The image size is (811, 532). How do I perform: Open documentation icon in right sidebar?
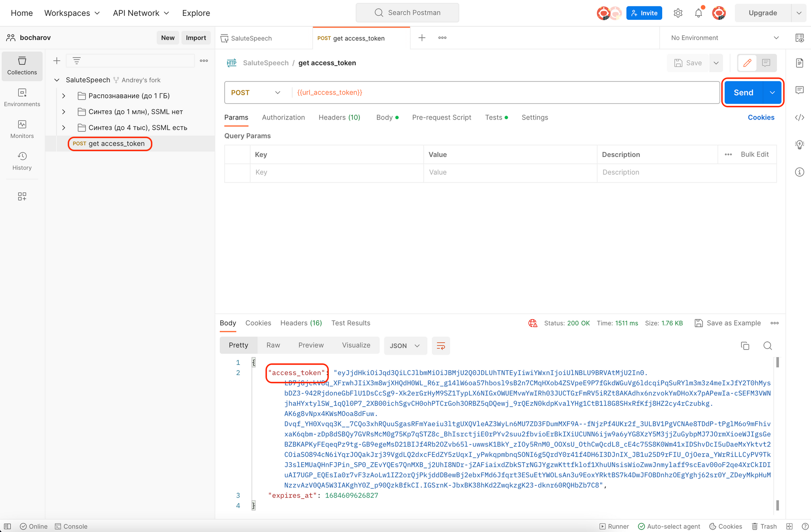(799, 63)
